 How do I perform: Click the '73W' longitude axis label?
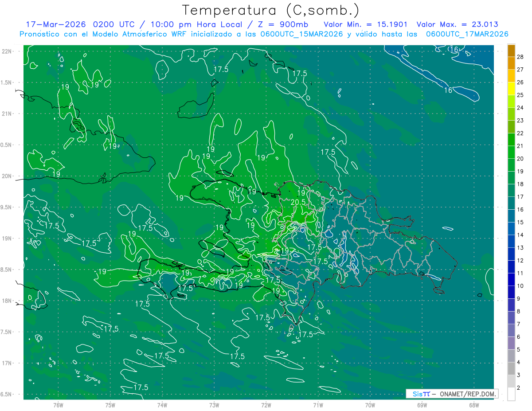click(214, 405)
